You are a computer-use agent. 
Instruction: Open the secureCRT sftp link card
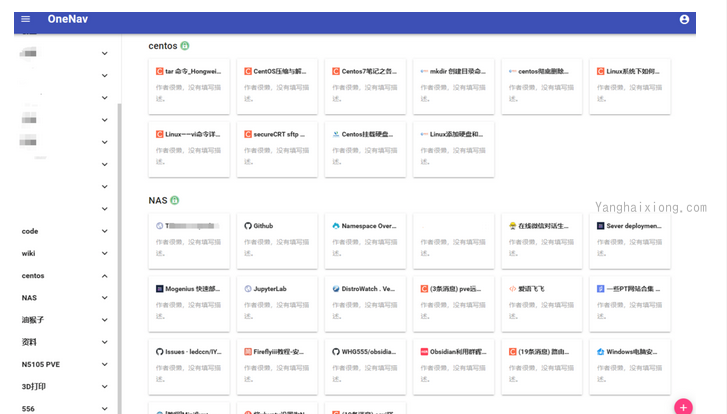click(277, 149)
